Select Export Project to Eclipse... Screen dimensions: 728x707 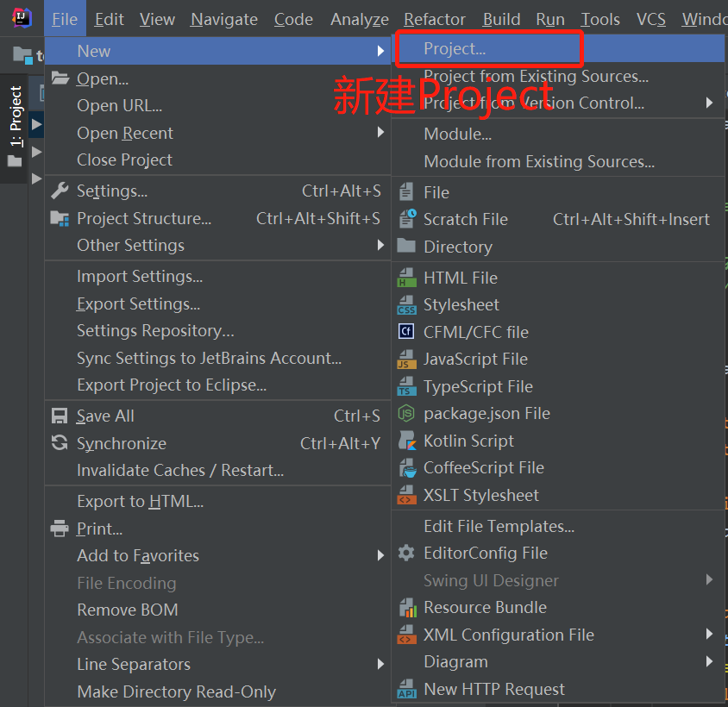217,385
